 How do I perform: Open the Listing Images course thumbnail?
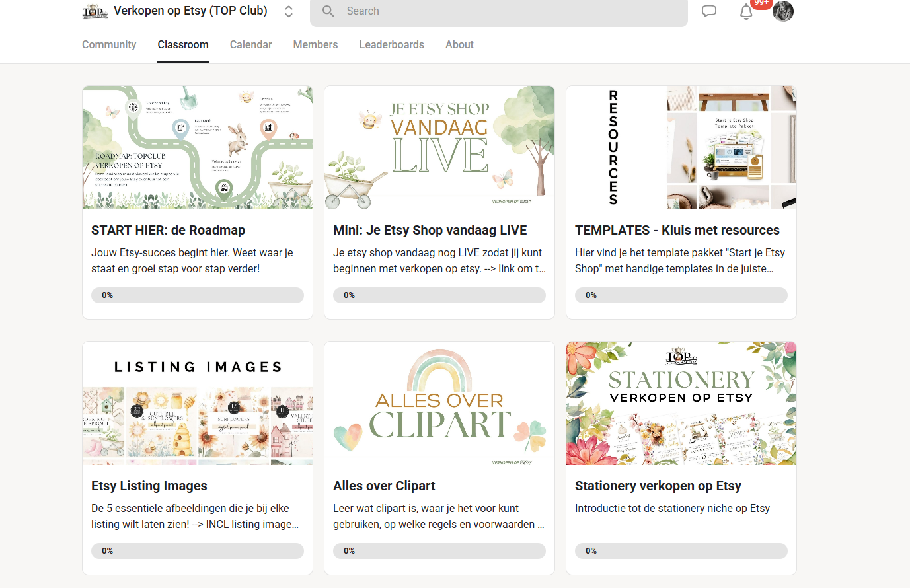(x=198, y=403)
